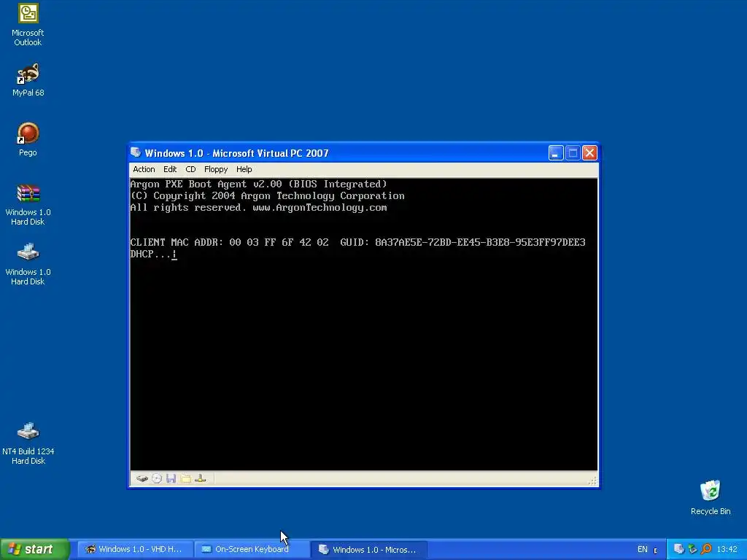
Task: Click the Virtual PC tray icon
Action: tap(679, 549)
